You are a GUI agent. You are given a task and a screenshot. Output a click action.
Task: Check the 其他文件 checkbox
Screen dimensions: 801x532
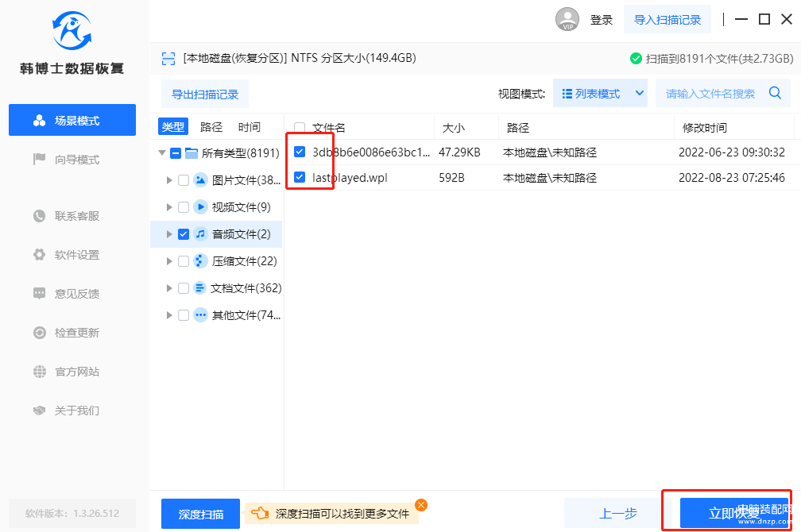click(x=184, y=315)
